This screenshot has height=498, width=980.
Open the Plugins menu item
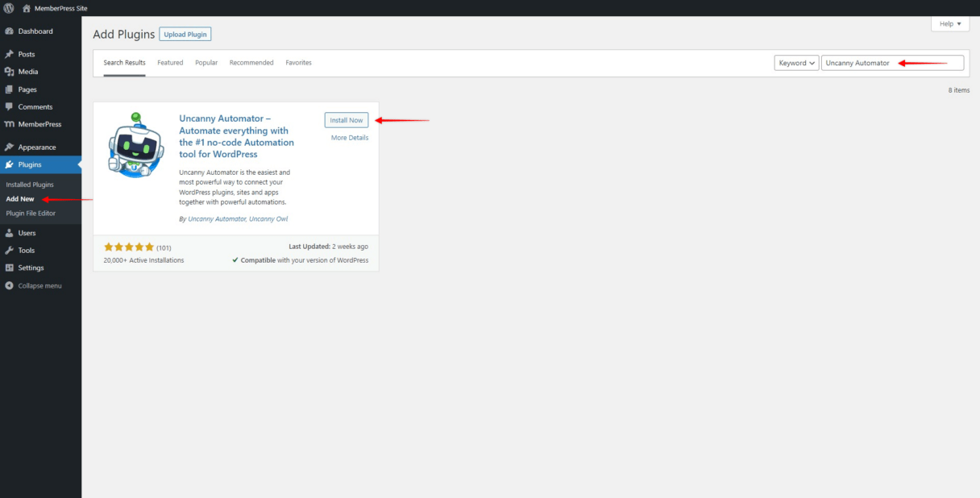pyautogui.click(x=40, y=164)
